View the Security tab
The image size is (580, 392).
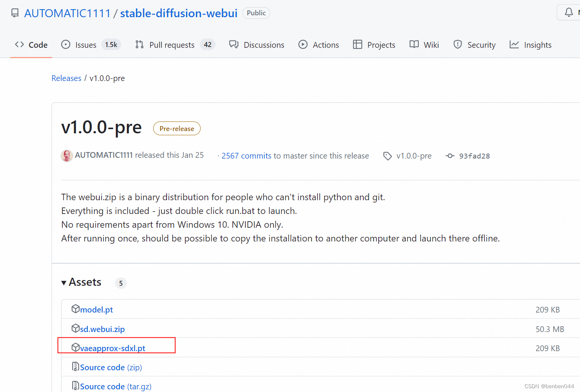point(475,45)
